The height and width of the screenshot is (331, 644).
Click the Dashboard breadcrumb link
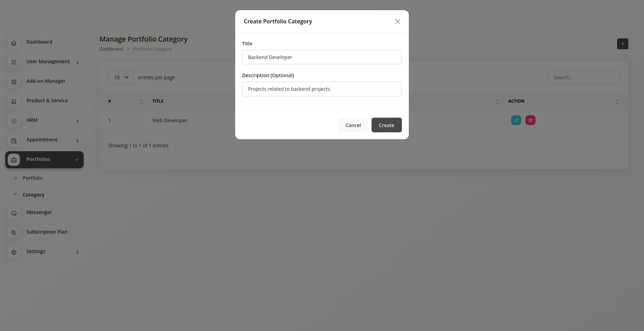coord(111,49)
